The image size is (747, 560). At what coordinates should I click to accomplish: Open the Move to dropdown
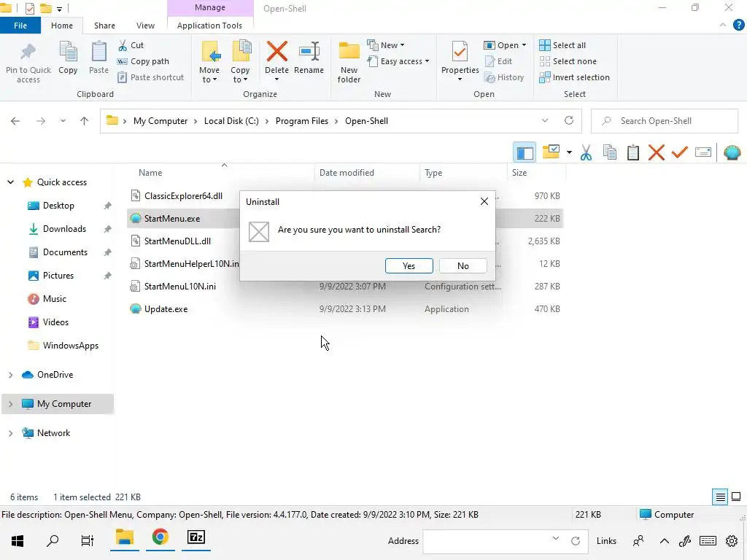(209, 75)
